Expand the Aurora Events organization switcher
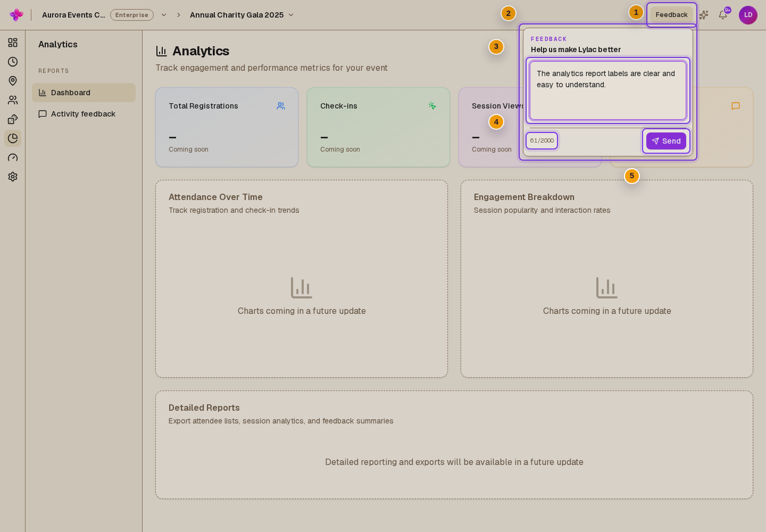766x532 pixels. [164, 15]
